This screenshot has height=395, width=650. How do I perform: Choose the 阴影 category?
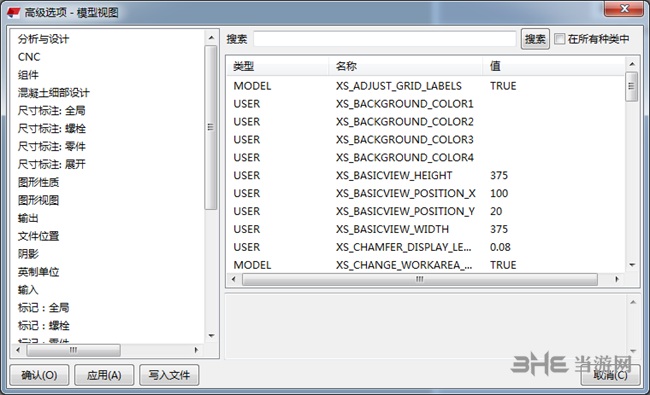(x=28, y=254)
